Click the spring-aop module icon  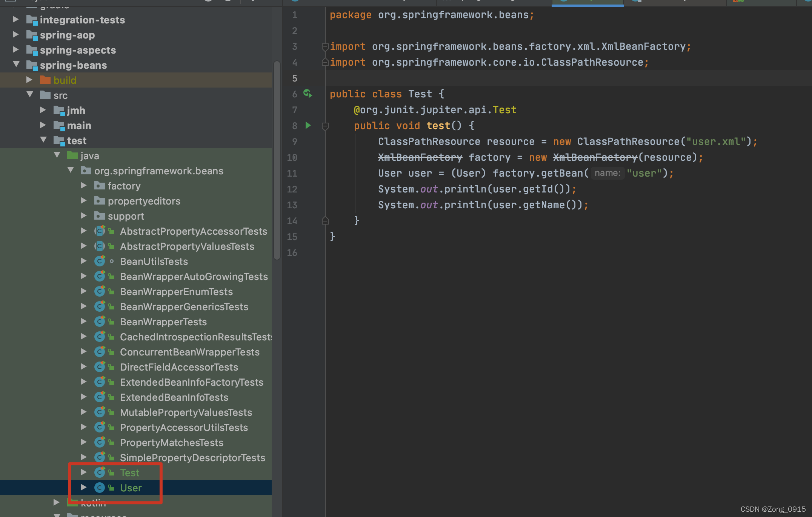(32, 35)
